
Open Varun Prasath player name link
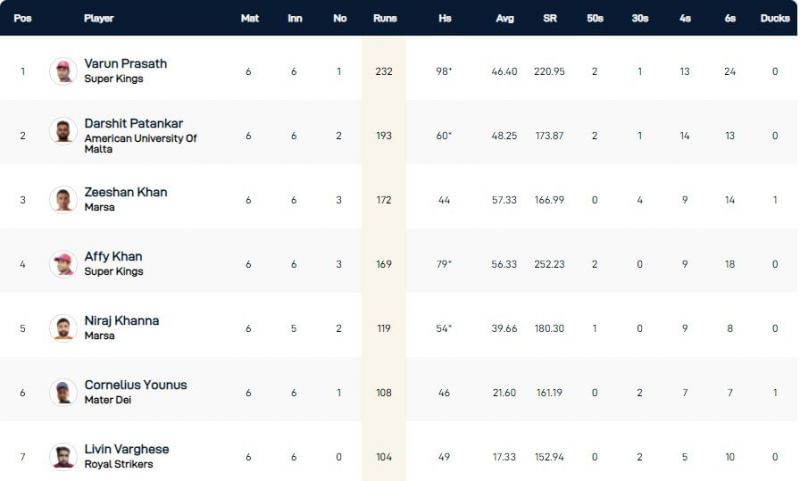pos(125,64)
